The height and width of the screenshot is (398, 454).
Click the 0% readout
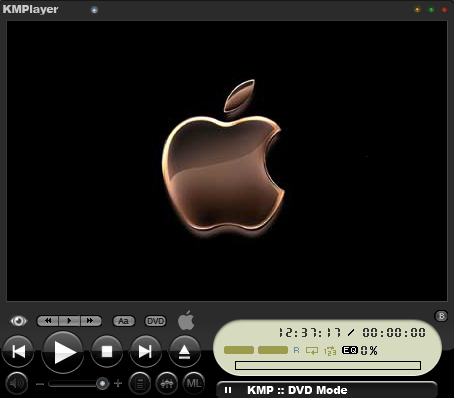(x=369, y=351)
